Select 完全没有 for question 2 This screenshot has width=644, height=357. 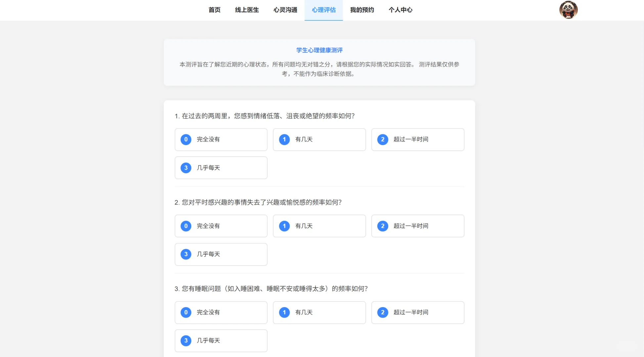[x=221, y=226]
